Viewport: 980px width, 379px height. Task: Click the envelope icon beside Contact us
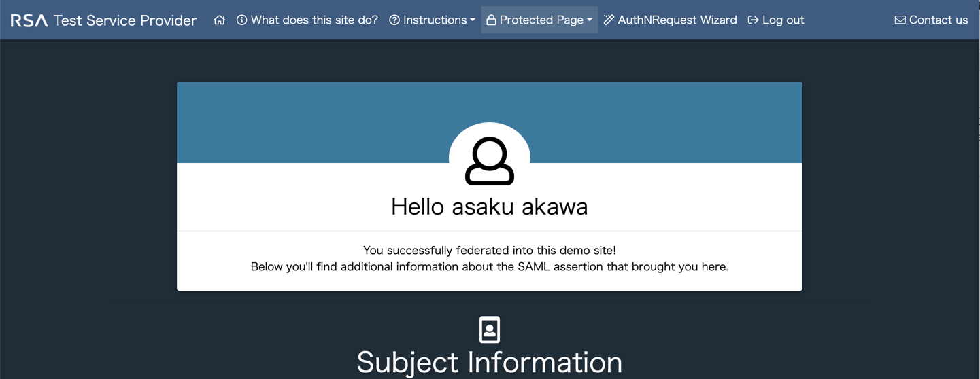point(900,20)
